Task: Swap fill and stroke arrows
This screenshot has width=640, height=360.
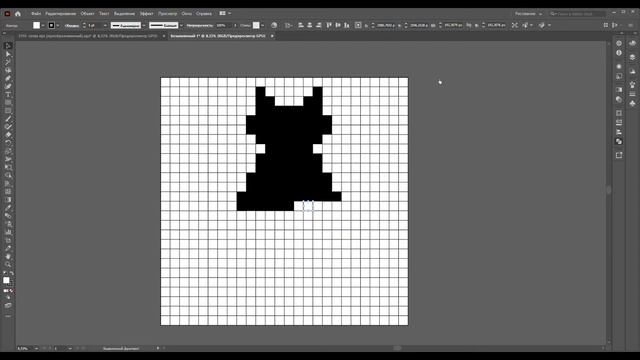Action: [x=11, y=273]
